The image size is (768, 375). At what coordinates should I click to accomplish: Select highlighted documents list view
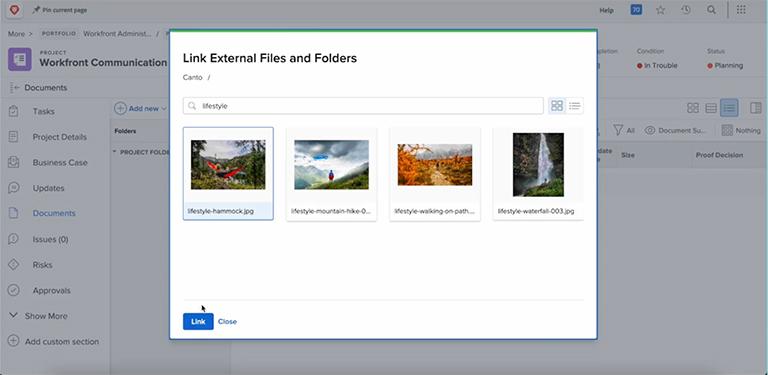729,108
